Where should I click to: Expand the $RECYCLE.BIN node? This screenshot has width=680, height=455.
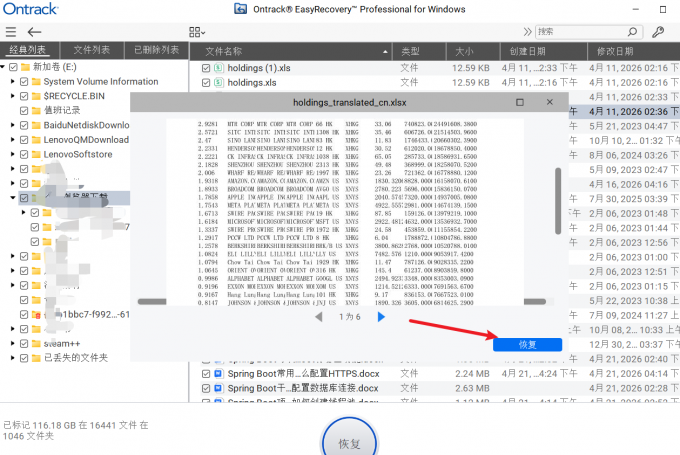click(13, 96)
